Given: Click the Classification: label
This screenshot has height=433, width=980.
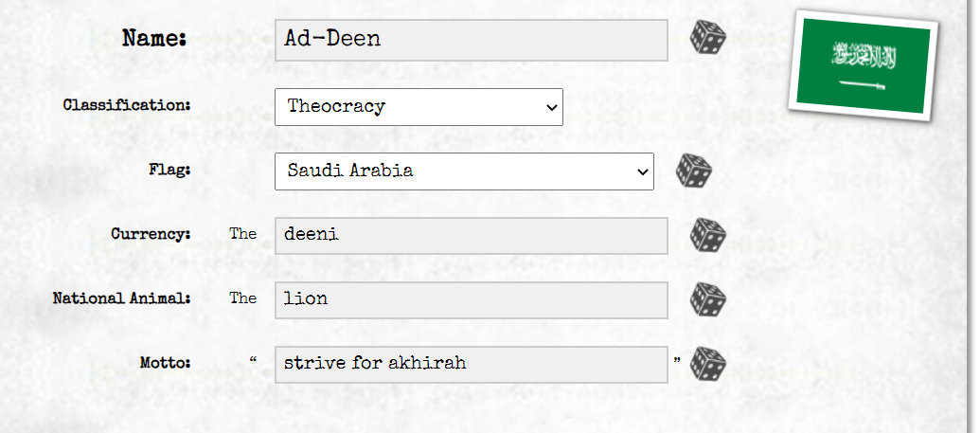Looking at the screenshot, I should point(127,105).
